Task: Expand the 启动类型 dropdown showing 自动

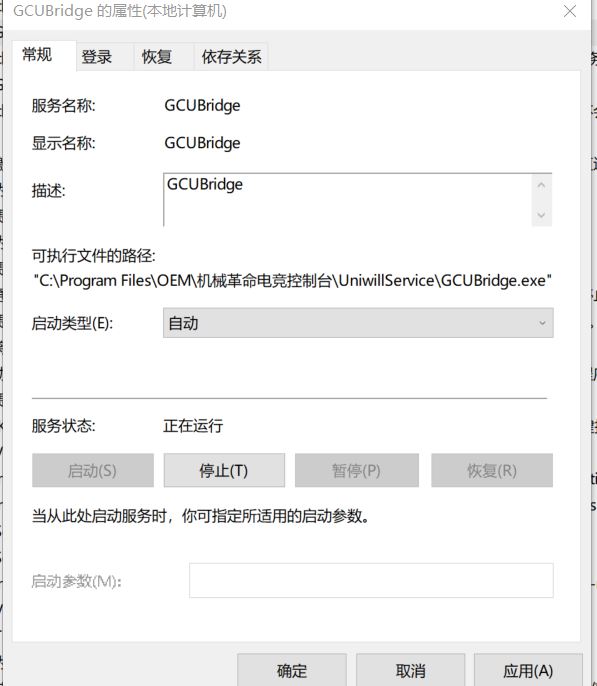Action: click(x=358, y=323)
